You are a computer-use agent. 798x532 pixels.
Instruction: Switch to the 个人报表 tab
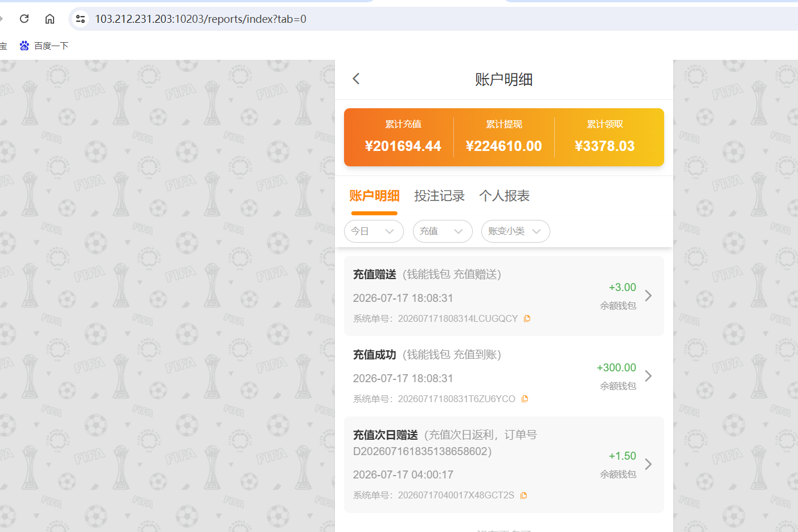tap(504, 196)
